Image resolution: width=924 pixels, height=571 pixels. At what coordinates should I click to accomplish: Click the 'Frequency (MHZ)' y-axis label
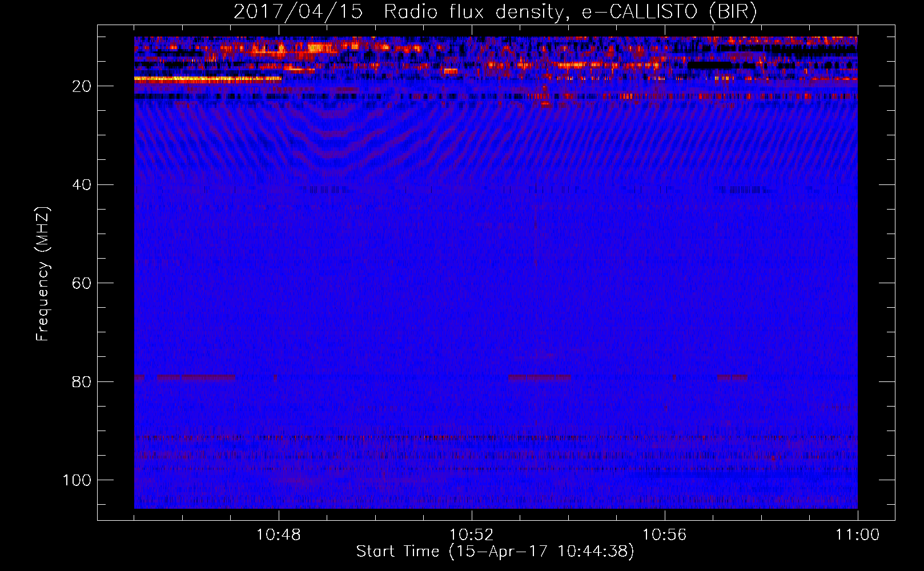point(43,274)
